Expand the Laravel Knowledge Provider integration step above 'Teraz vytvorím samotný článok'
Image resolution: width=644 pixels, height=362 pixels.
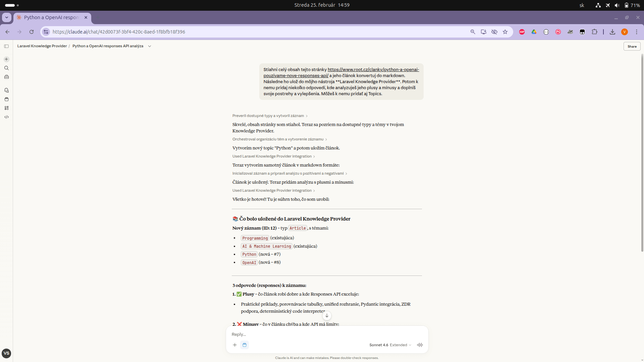pyautogui.click(x=273, y=156)
